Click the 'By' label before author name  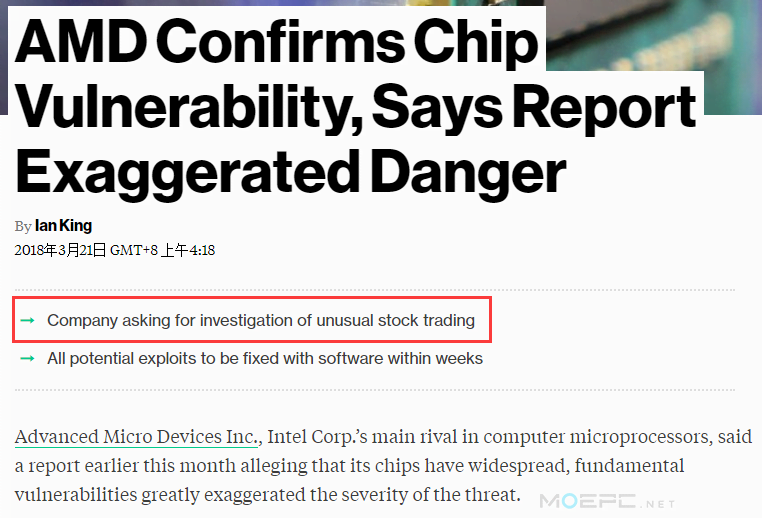pos(23,226)
